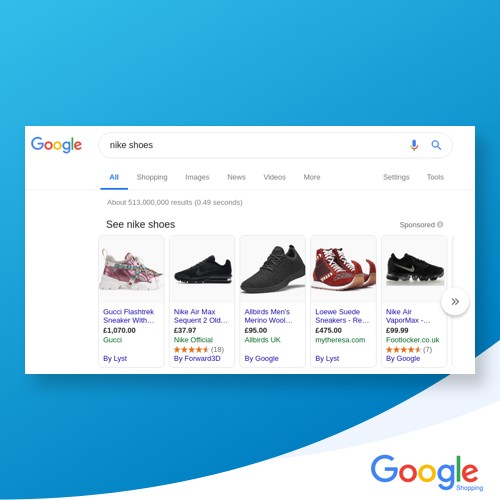Click the microphone voice search icon

[x=414, y=145]
